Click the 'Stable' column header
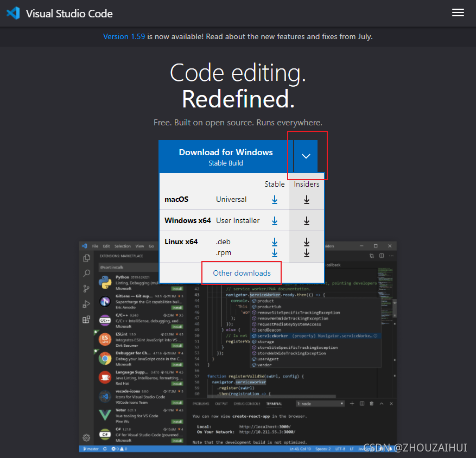The height and width of the screenshot is (458, 476). pos(275,184)
